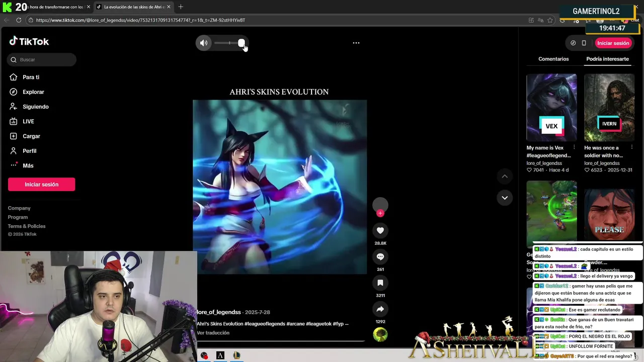Pause the Ahri skins video
Viewport: 644px width, 362px height.
280,187
